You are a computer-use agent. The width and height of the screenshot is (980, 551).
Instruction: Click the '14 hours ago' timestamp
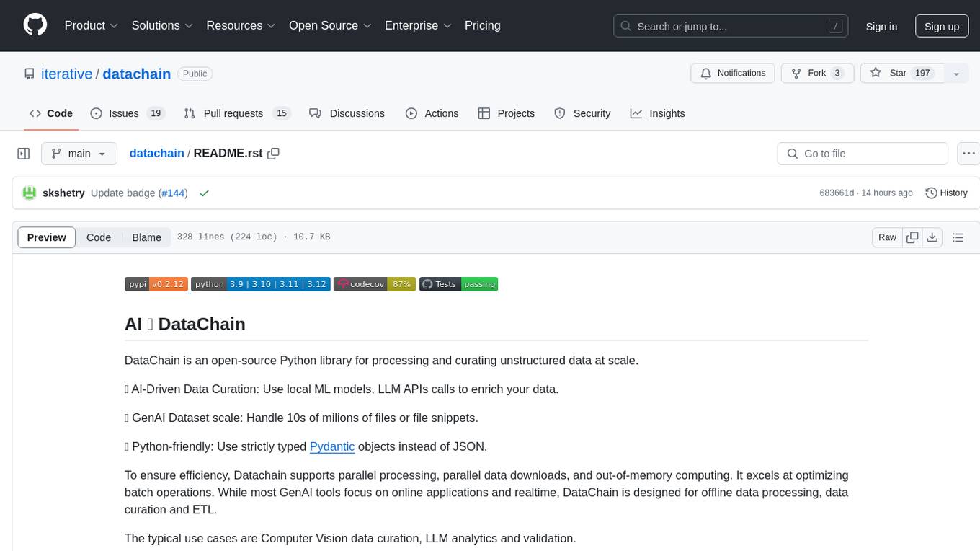tap(887, 193)
